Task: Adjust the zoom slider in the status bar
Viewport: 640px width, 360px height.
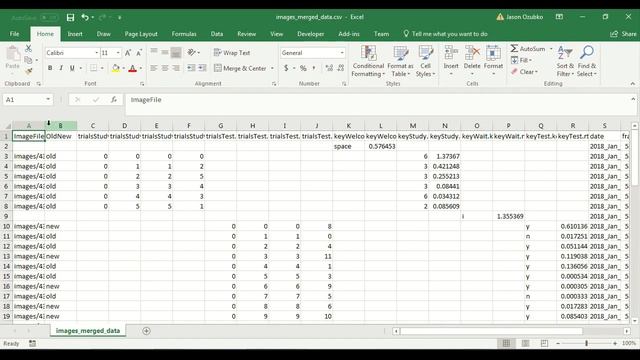Action: 587,343
